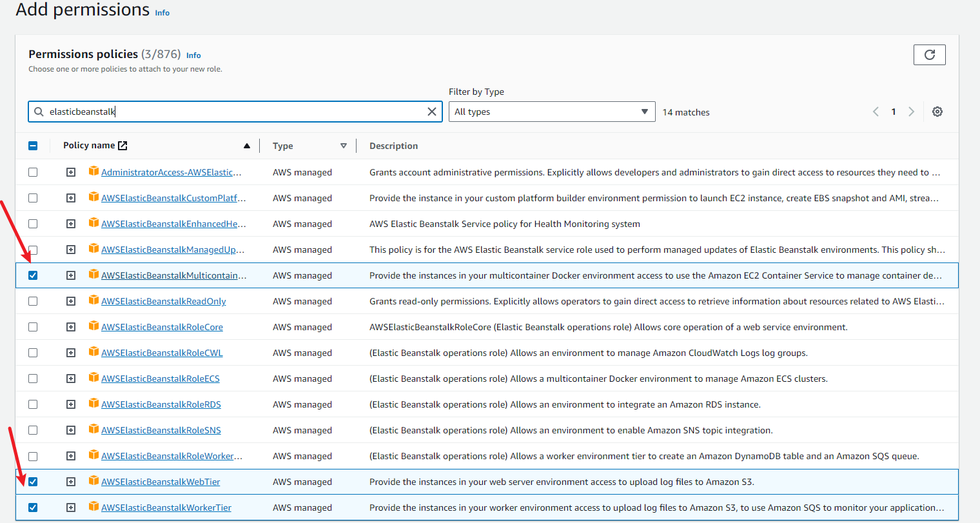Click the external link icon beside Policy name
The image size is (980, 523).
122,146
